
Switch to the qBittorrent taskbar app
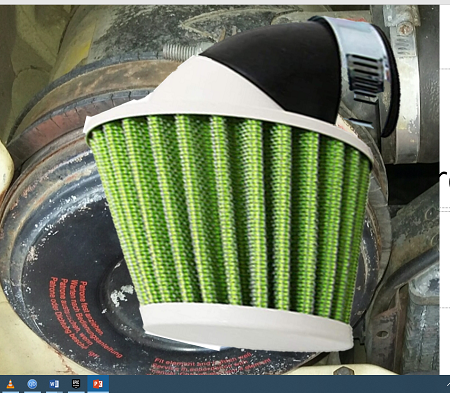coord(32,384)
